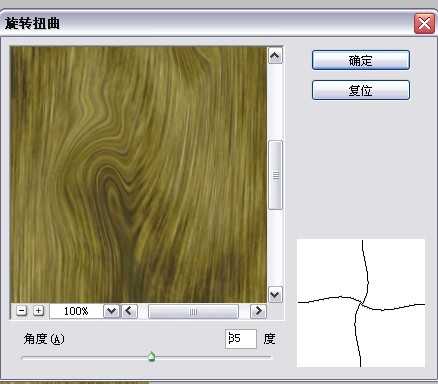Click the 复位 button

tap(361, 90)
